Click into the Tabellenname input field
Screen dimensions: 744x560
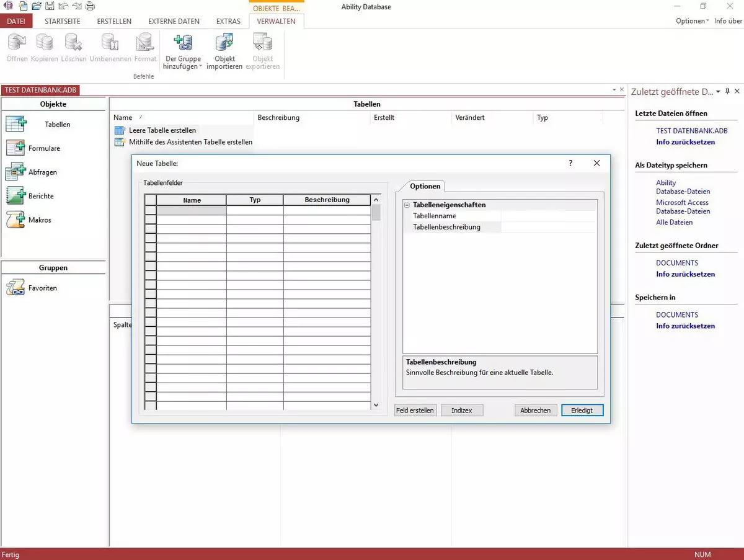(548, 216)
